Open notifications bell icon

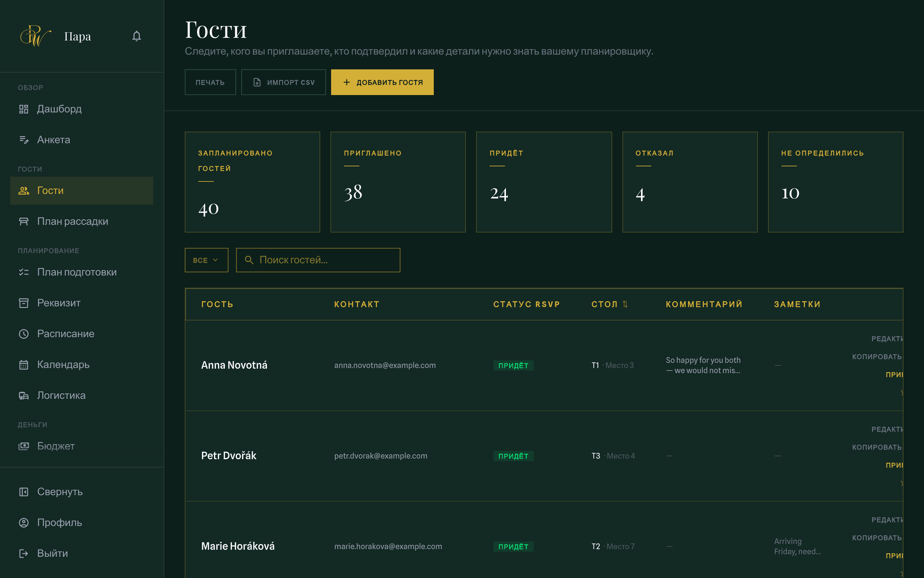point(137,36)
